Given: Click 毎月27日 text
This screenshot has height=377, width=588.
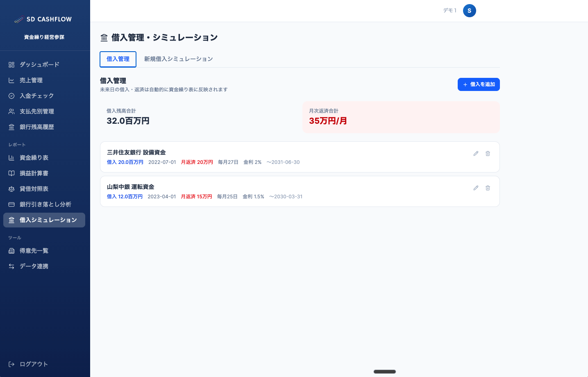Looking at the screenshot, I should [x=228, y=162].
